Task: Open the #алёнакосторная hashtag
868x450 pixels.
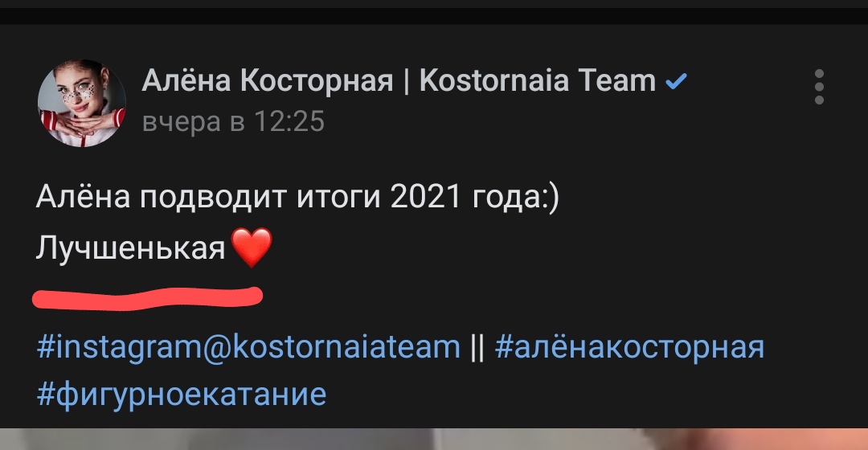Action: (629, 348)
